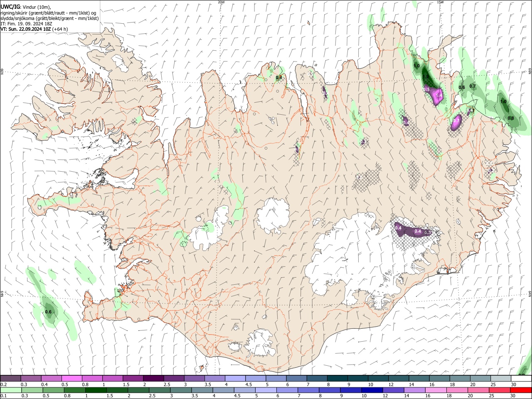Select upper legend dark mauve 0.2 swatch
This screenshot has width=532, height=399.
(10, 379)
